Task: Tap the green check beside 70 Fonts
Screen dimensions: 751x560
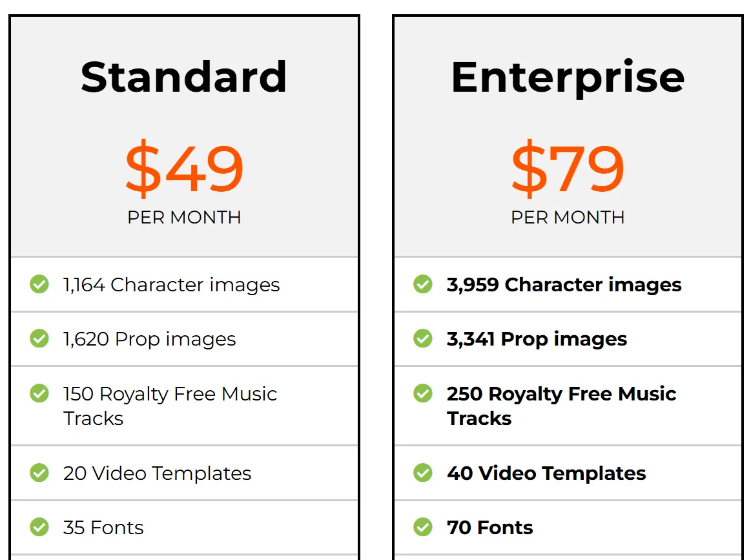Action: tap(423, 527)
